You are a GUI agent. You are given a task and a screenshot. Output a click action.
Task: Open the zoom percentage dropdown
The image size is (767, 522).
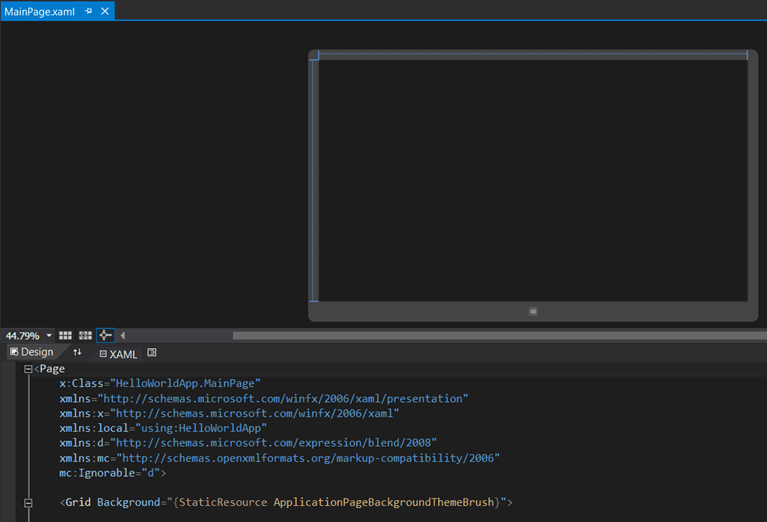[49, 336]
